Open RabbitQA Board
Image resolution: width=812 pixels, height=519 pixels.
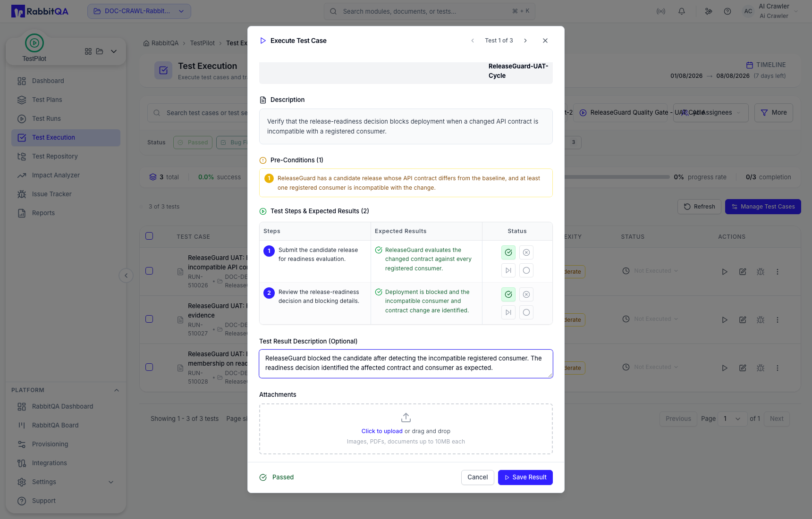pyautogui.click(x=66, y=426)
